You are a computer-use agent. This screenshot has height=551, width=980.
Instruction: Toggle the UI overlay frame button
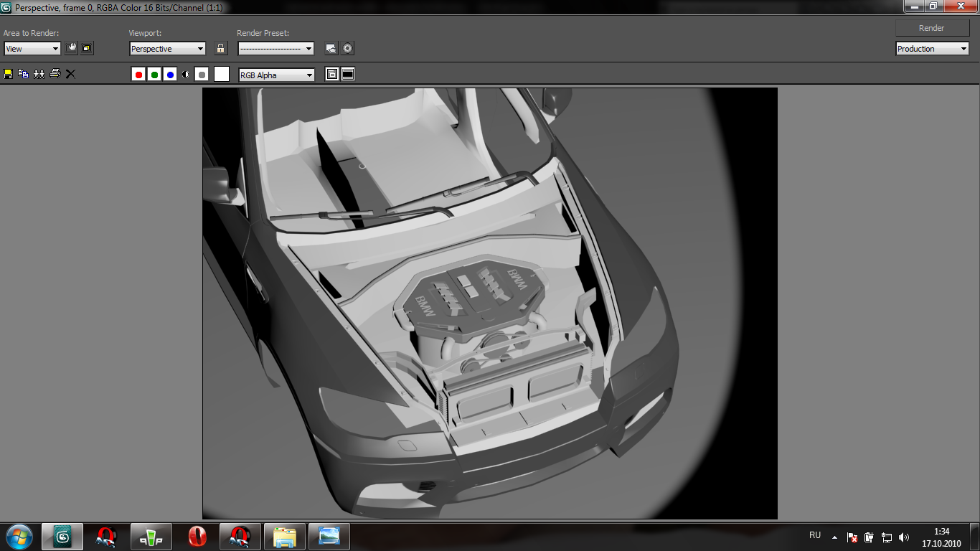coord(332,74)
